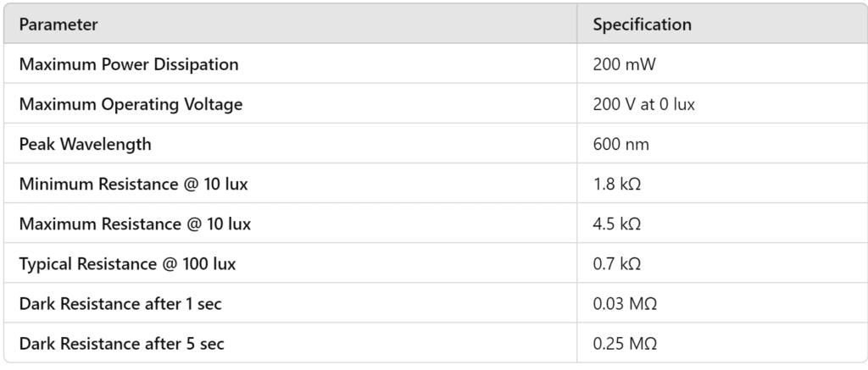Select Typical Resistance @ 100 lux label
The image size is (868, 370).
127,264
